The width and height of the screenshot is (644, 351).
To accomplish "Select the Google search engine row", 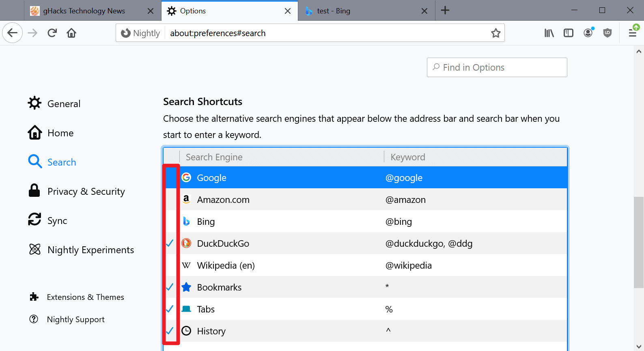I will click(365, 177).
